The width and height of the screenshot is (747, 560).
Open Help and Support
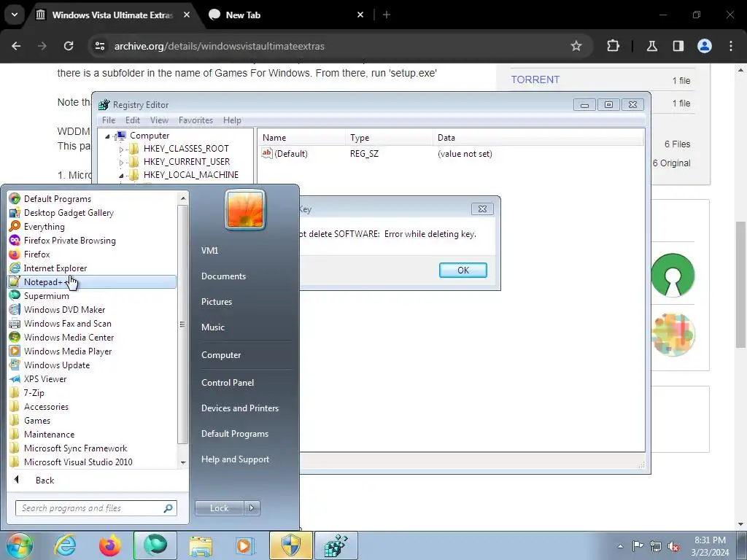coord(235,459)
